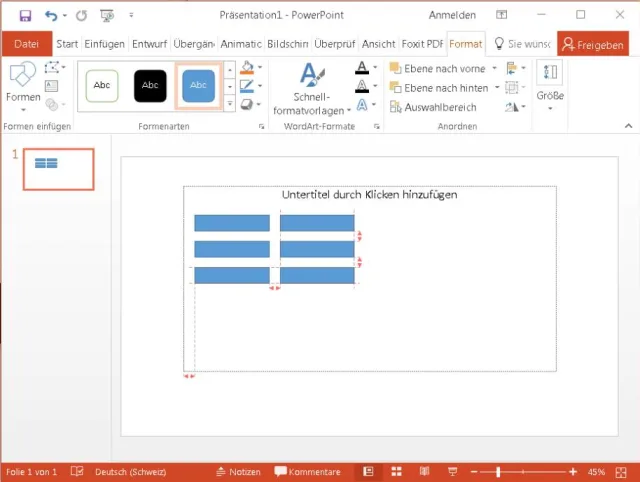Click the Undo arrow icon

coord(50,16)
